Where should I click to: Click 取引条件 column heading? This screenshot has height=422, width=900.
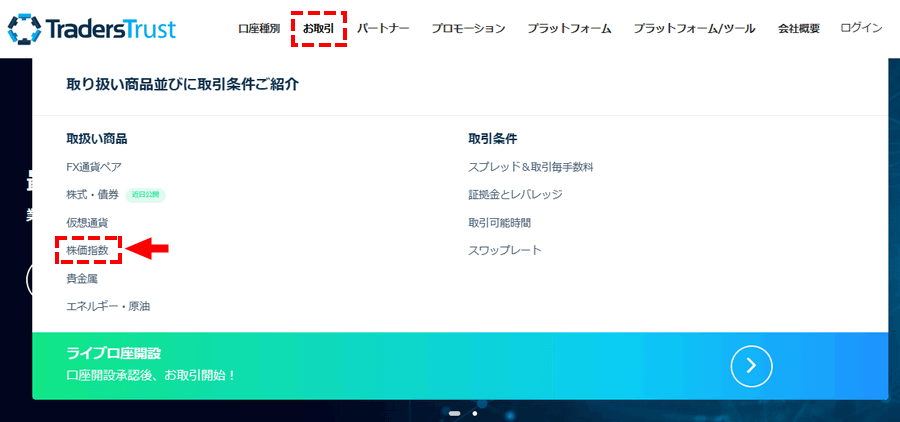tap(493, 138)
